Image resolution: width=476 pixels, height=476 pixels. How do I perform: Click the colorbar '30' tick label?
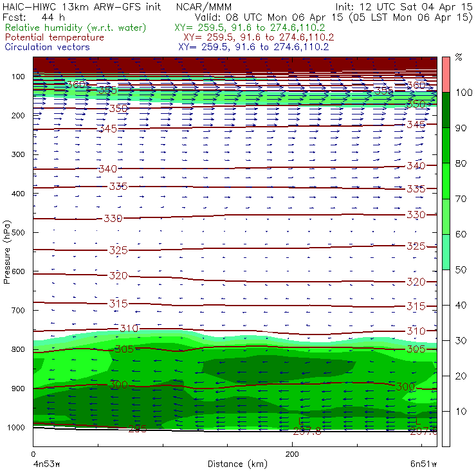pyautogui.click(x=461, y=341)
